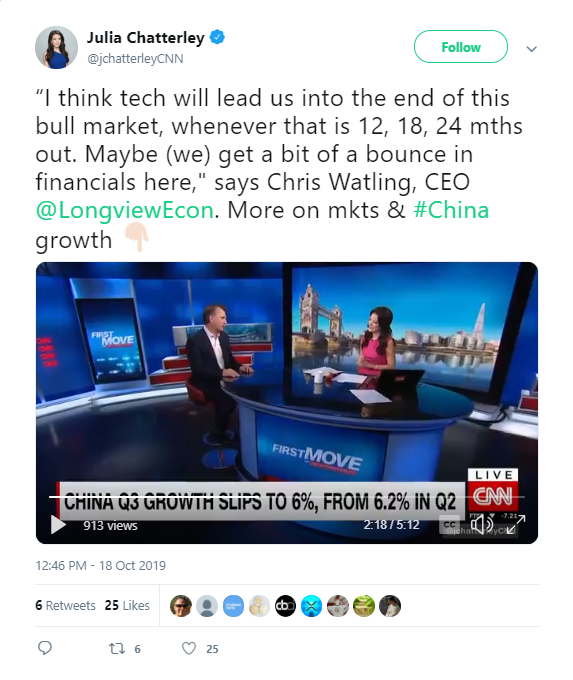Open the blue X-logo liker avatar
This screenshot has width=573, height=680.
tap(311, 606)
